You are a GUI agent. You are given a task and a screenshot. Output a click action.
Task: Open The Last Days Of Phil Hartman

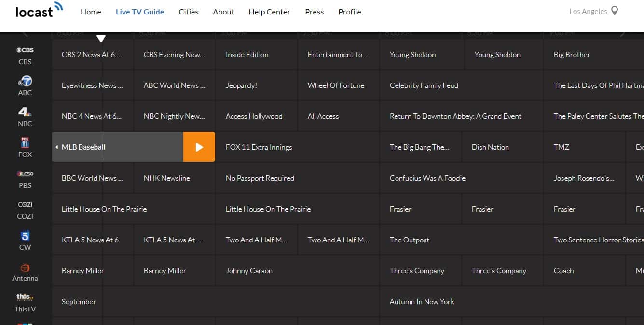[x=594, y=85]
